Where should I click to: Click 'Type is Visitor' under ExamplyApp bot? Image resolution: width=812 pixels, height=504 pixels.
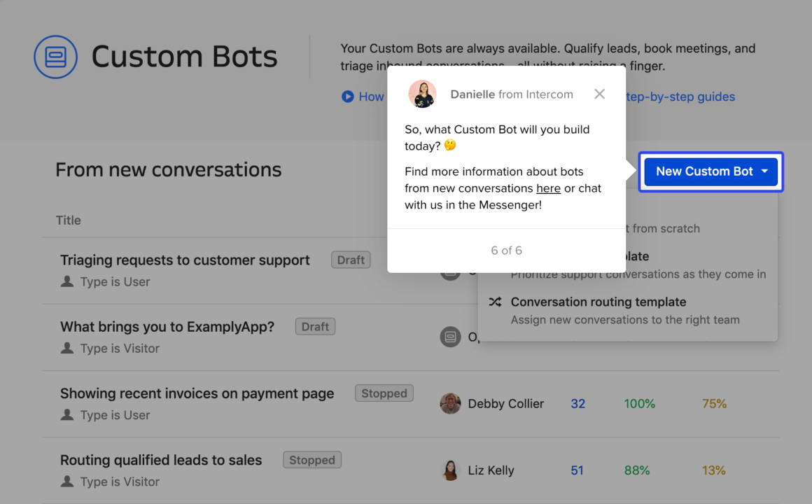pyautogui.click(x=120, y=349)
